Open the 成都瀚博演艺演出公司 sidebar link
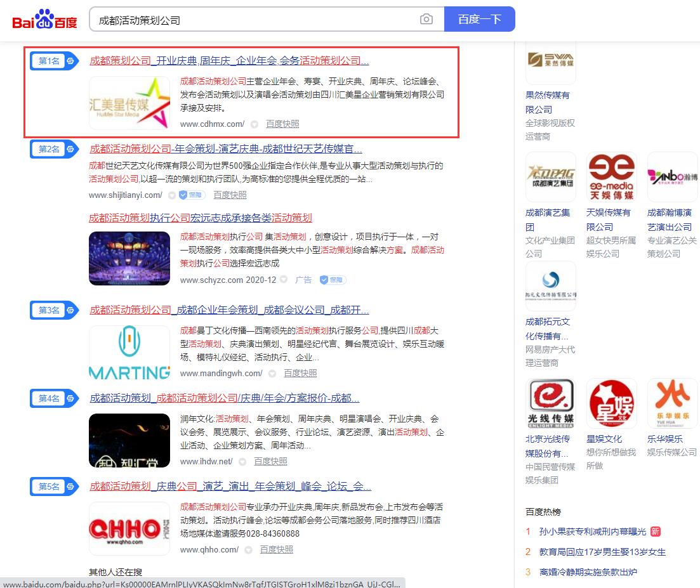Image resolution: width=700 pixels, height=588 pixels. tap(670, 220)
